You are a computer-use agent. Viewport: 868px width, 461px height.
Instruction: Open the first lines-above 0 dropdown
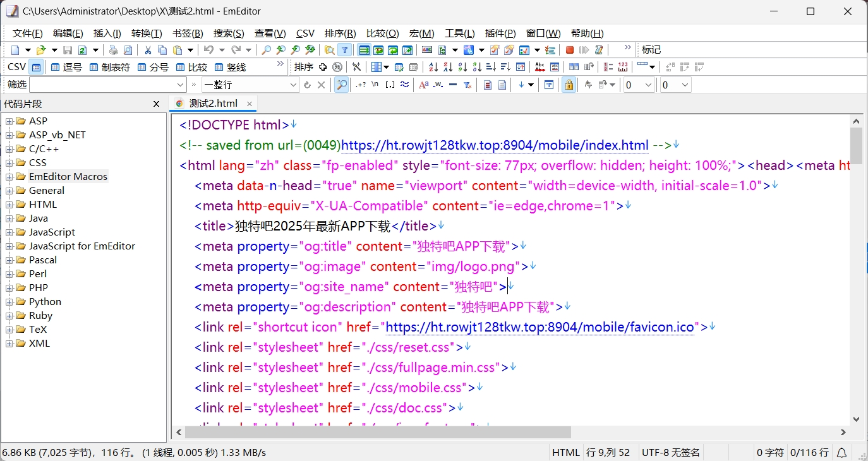(648, 85)
